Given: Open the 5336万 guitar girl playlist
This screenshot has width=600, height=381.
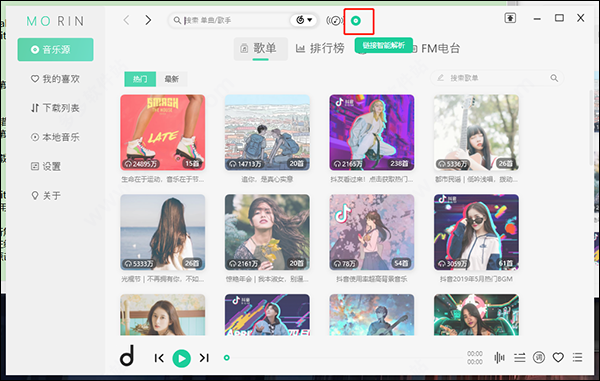Looking at the screenshot, I should point(476,132).
